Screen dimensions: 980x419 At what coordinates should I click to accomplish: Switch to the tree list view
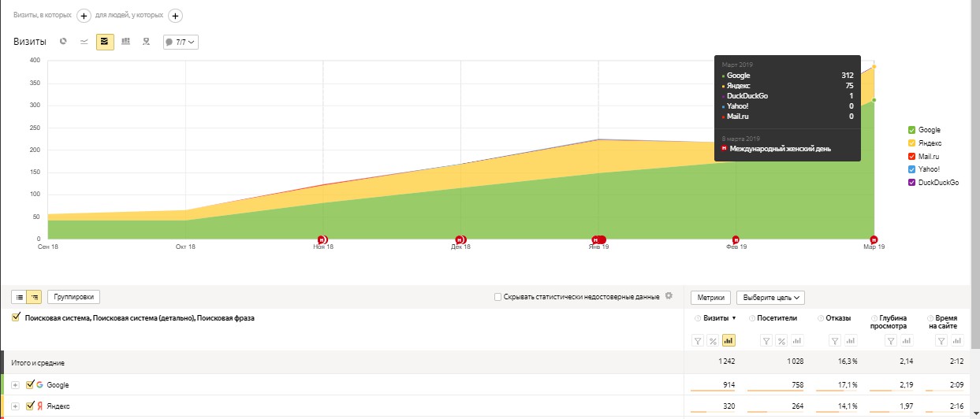tap(34, 297)
